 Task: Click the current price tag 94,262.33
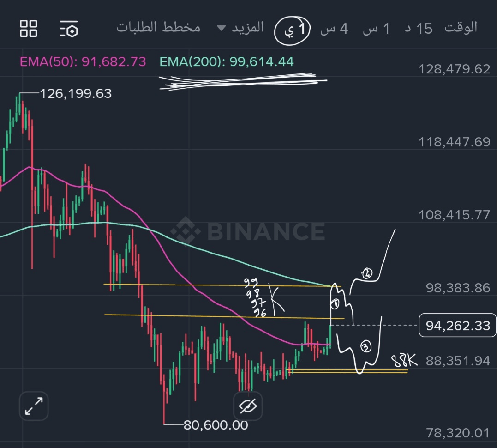pos(457,326)
